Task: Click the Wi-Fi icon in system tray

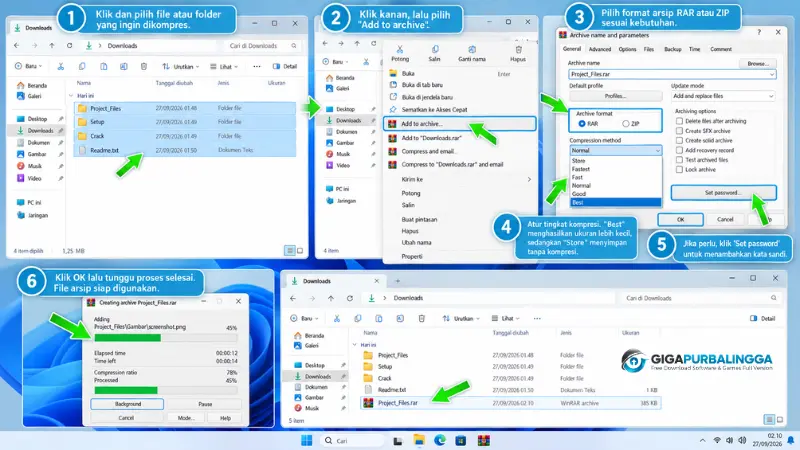Action: pos(717,440)
